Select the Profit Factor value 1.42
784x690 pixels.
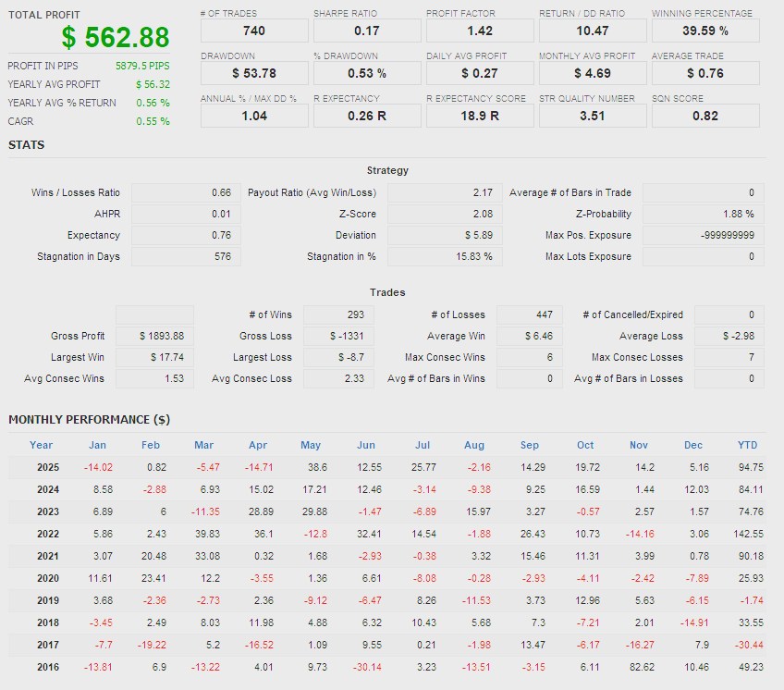tap(480, 31)
